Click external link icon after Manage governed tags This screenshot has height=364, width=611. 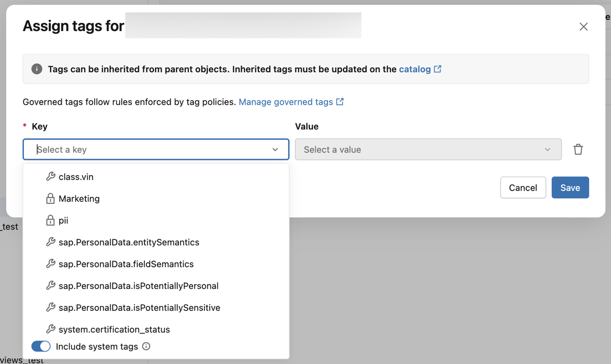coord(340,102)
